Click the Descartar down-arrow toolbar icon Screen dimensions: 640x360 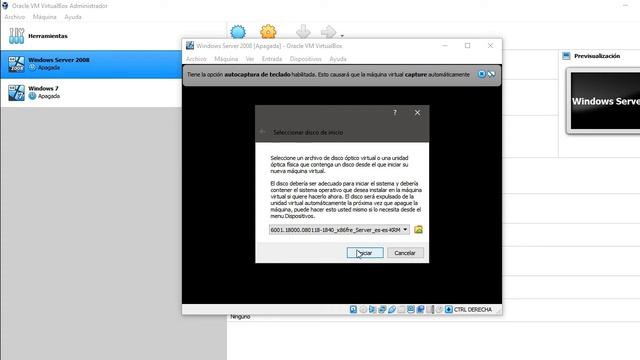point(303,31)
